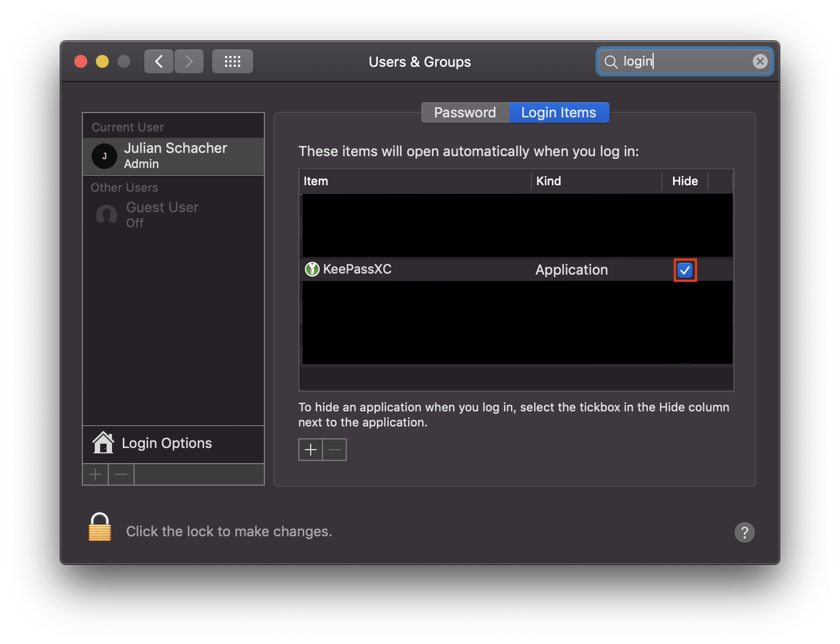Open the Show All preferences grid
840x644 pixels.
(x=232, y=61)
